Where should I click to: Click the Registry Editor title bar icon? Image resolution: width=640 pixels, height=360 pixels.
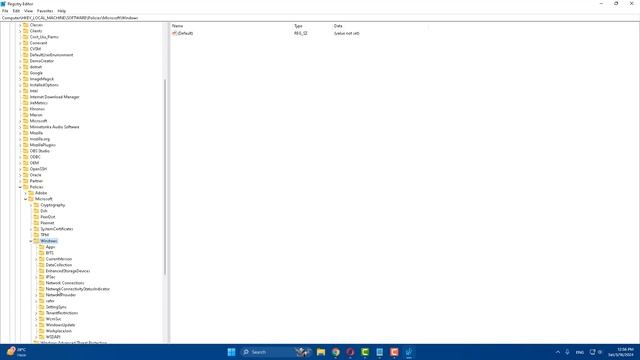click(3, 4)
